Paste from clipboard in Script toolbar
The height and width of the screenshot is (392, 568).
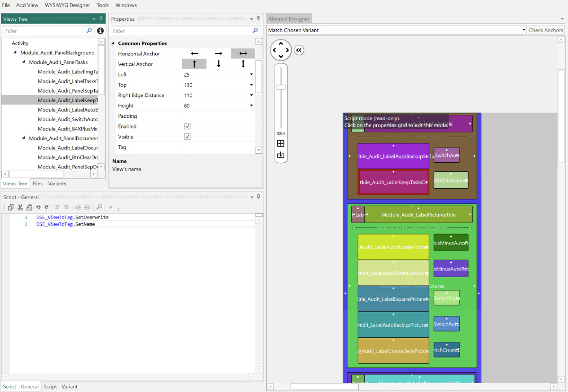[x=29, y=207]
